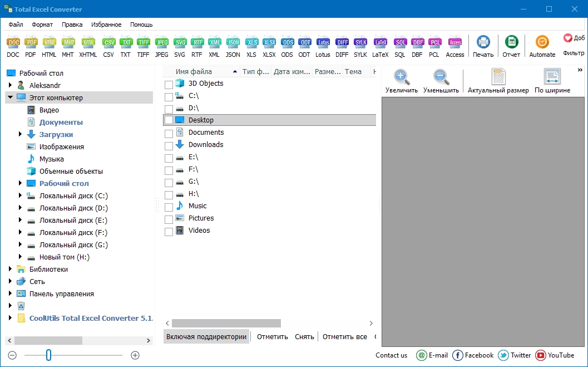The height and width of the screenshot is (367, 588).
Task: Select the SQL format icon
Action: (x=400, y=47)
